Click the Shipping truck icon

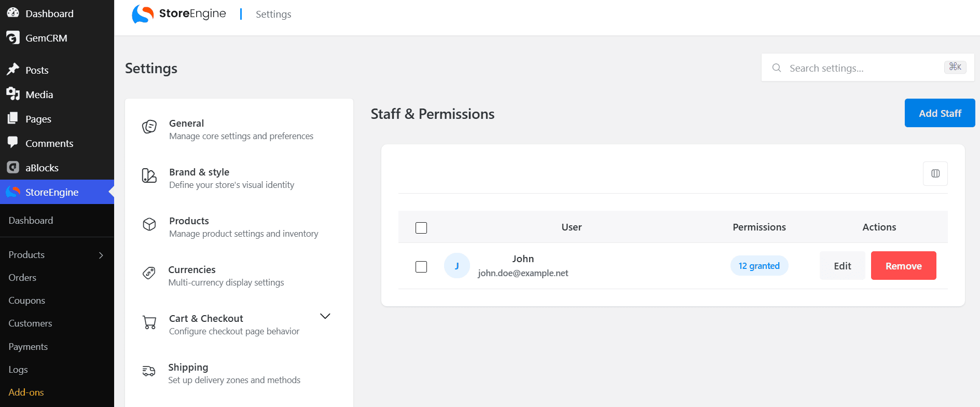point(149,371)
